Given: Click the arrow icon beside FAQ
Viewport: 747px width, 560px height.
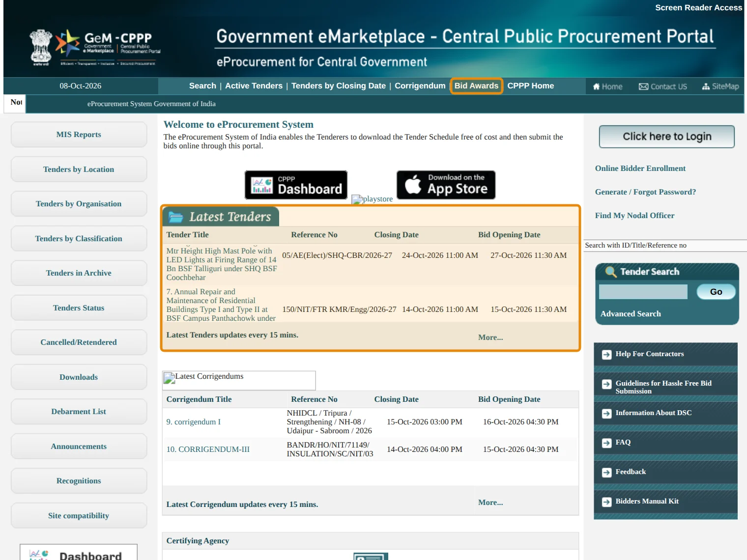Looking at the screenshot, I should point(607,443).
